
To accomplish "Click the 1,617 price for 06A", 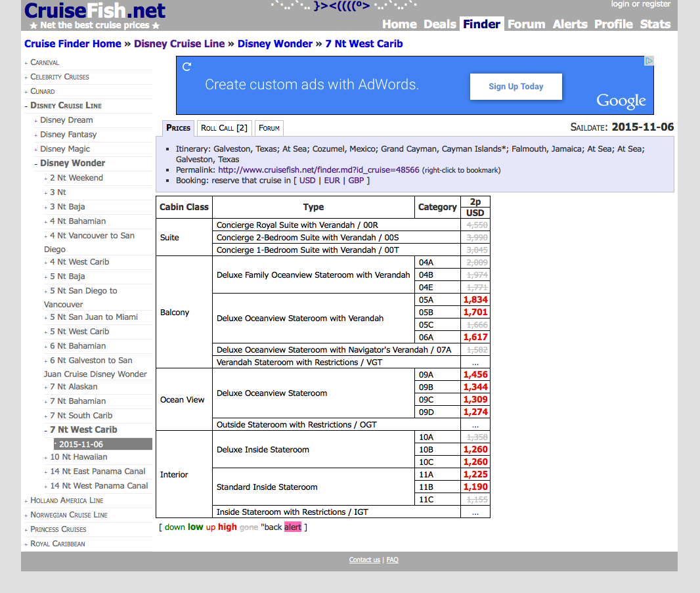I will 475,337.
